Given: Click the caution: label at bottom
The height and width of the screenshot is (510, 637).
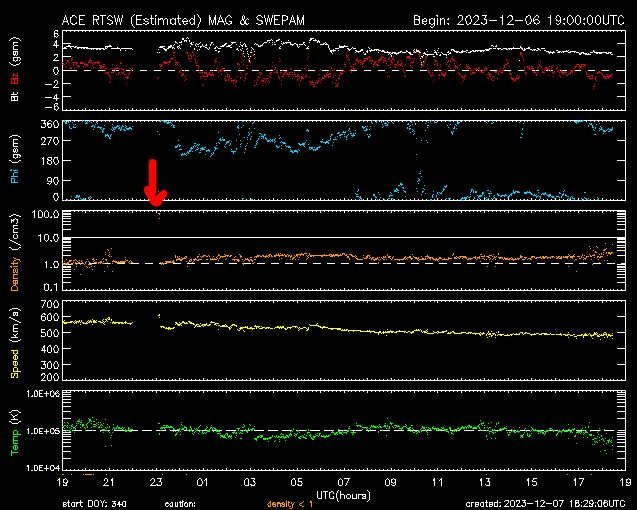Looking at the screenshot, I should [181, 503].
